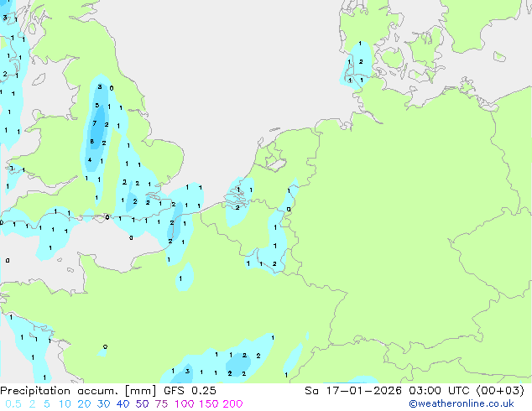
Task: Click the '4' precipitation value over England
Action: pyautogui.click(x=90, y=159)
